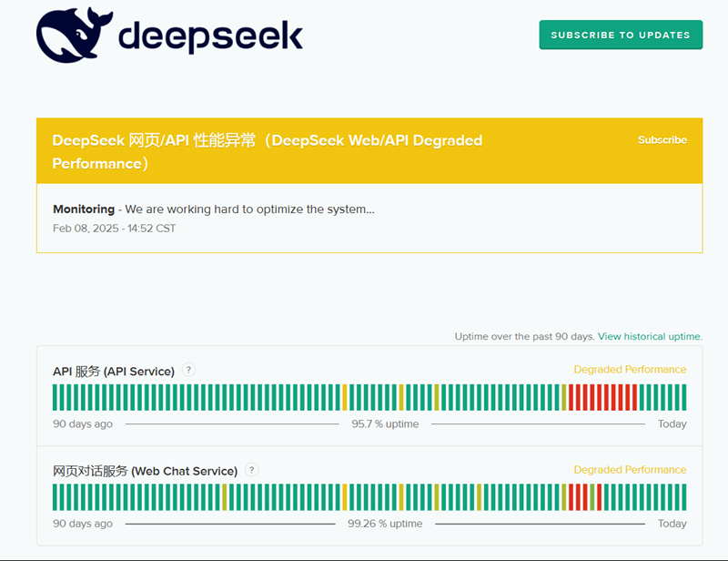This screenshot has width=728, height=561.
Task: Click the Monitoring status update entry
Action: coord(83,209)
